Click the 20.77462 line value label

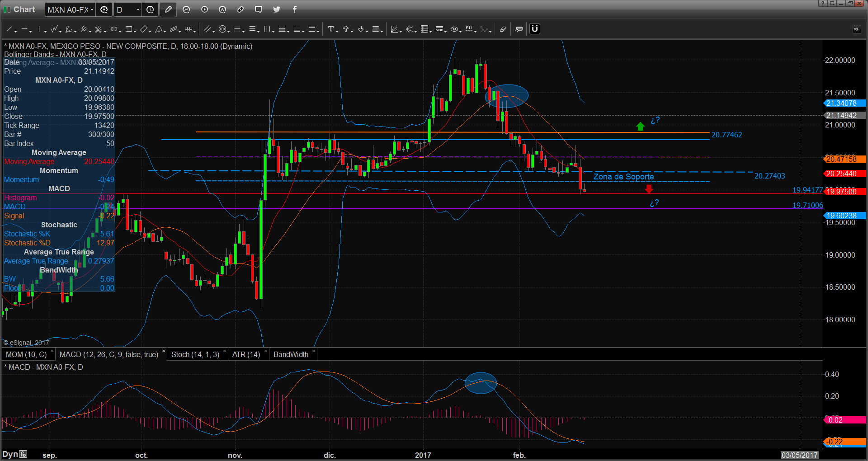(726, 135)
